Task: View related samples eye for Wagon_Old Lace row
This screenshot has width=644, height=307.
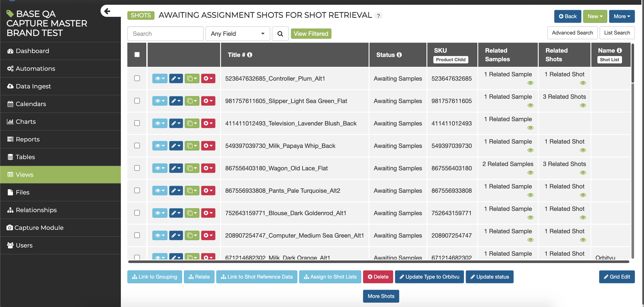Action: [x=530, y=173]
